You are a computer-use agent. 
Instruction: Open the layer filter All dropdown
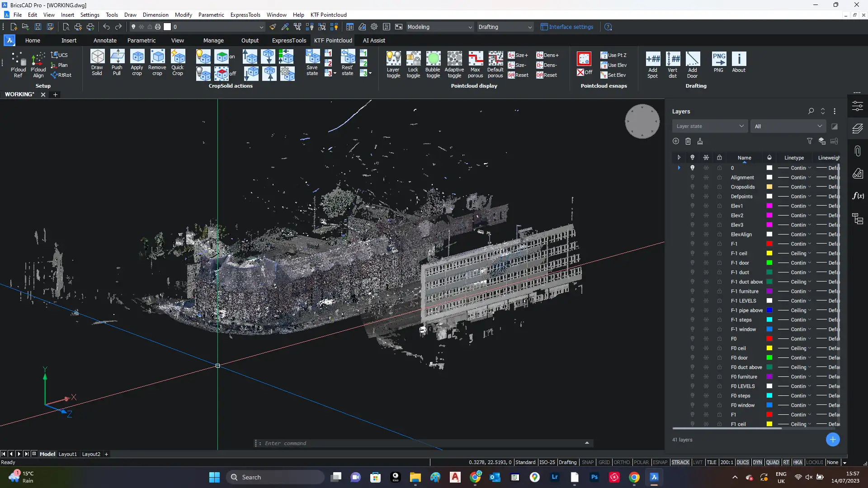pos(788,127)
